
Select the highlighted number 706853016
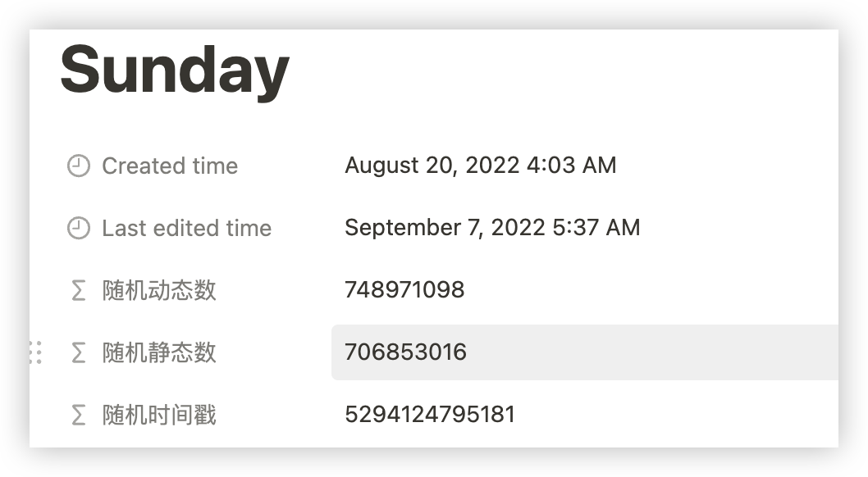pyautogui.click(x=405, y=352)
